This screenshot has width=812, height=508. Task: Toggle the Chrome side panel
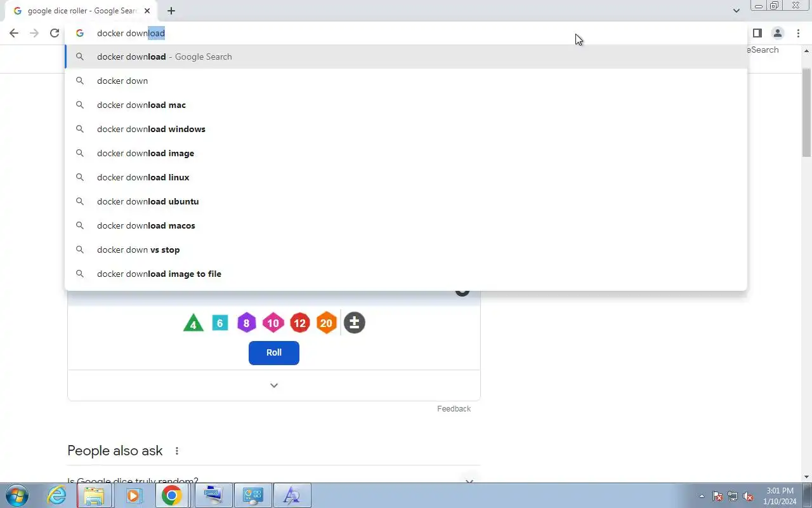tap(757, 33)
